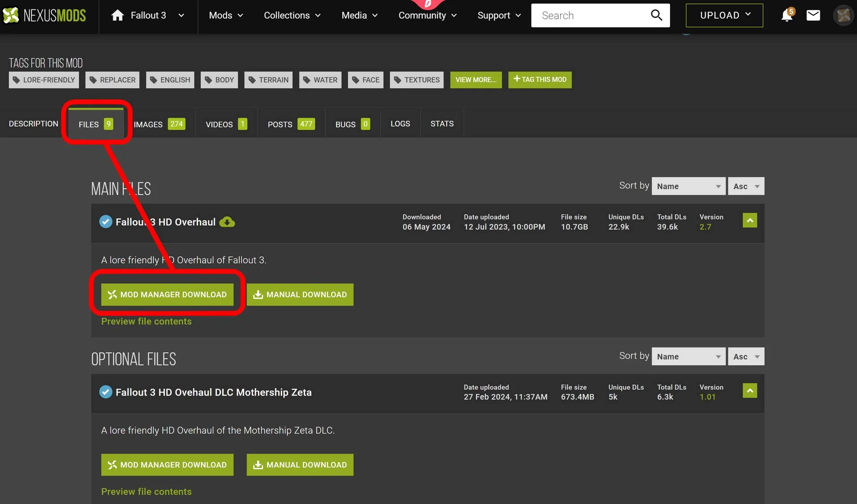The image size is (857, 504).
Task: Open the messages envelope icon
Action: click(813, 16)
